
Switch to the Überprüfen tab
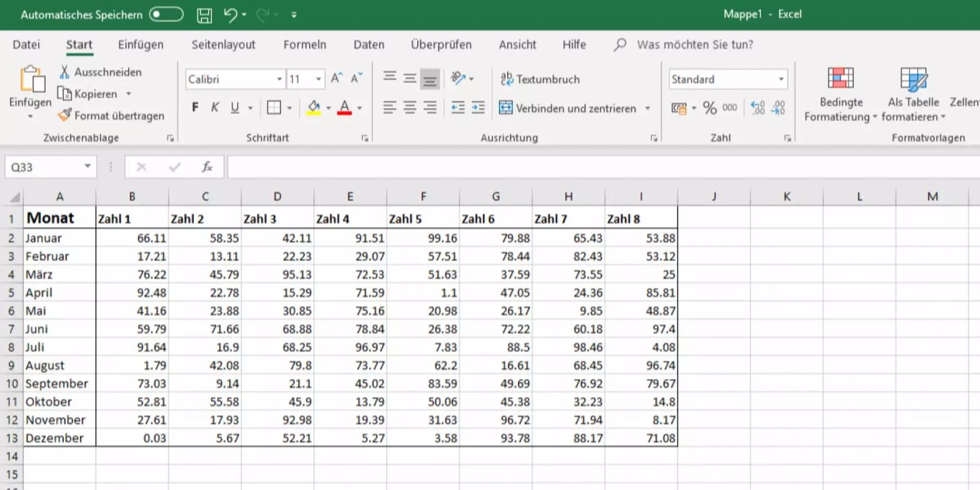point(441,45)
